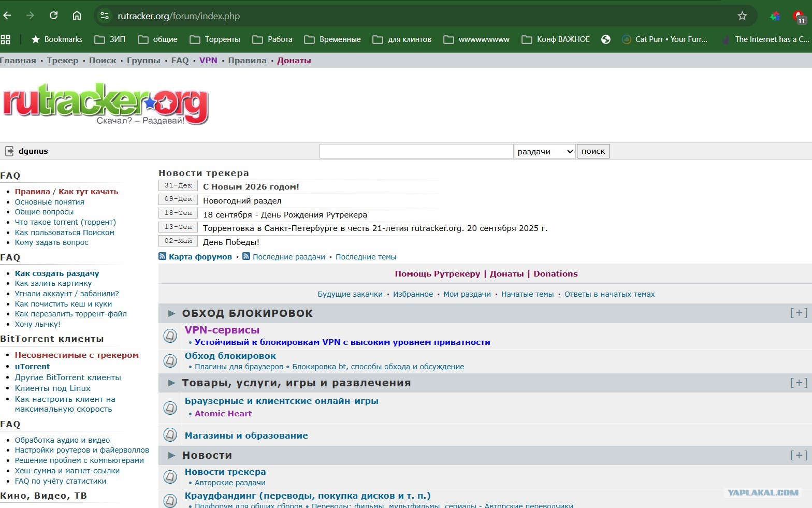Open the Последние темы link
This screenshot has width=812, height=508.
click(x=366, y=257)
